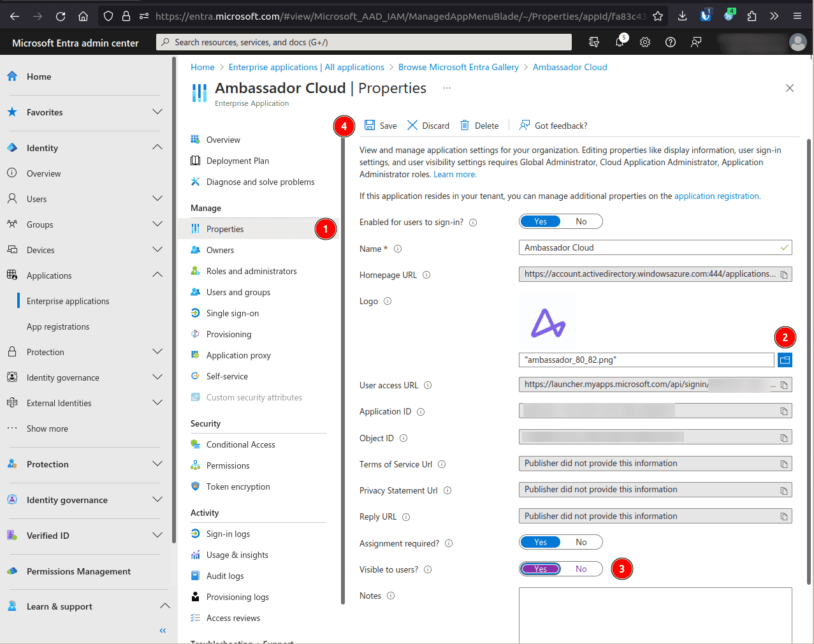Show info tooltip for Assignment required
The image size is (814, 644).
coord(449,543)
